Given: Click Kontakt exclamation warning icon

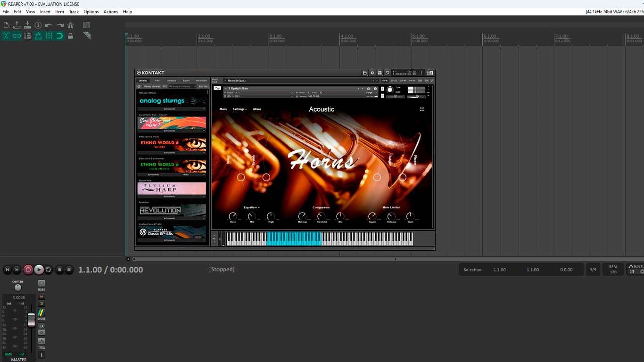Looking at the screenshot, I should tap(421, 73).
